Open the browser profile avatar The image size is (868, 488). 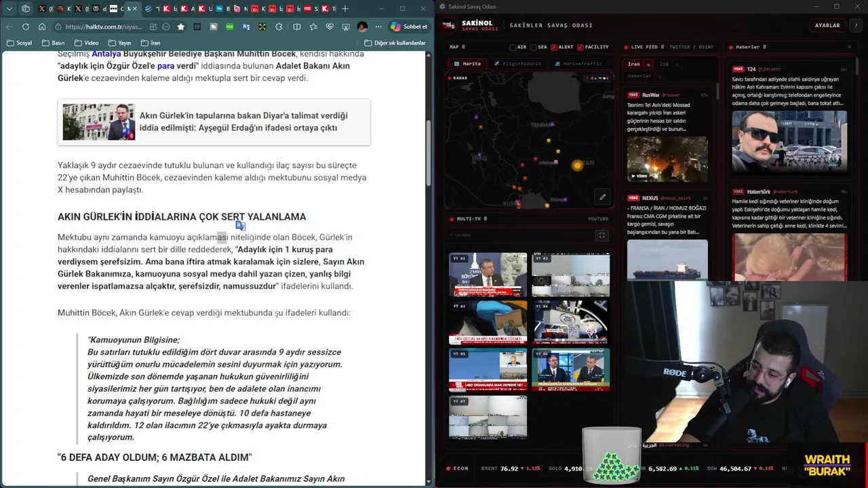pyautogui.click(x=362, y=26)
